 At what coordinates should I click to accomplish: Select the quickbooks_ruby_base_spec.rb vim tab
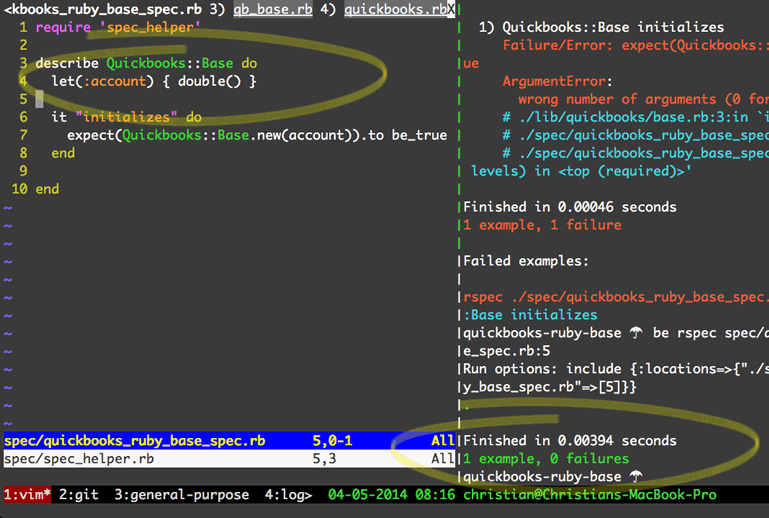pos(103,9)
